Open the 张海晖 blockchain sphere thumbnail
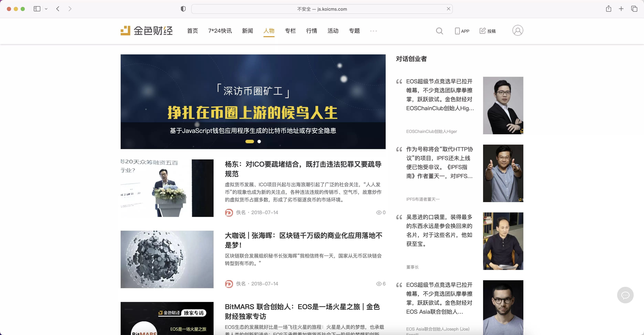Image resolution: width=644 pixels, height=335 pixels. click(x=167, y=259)
